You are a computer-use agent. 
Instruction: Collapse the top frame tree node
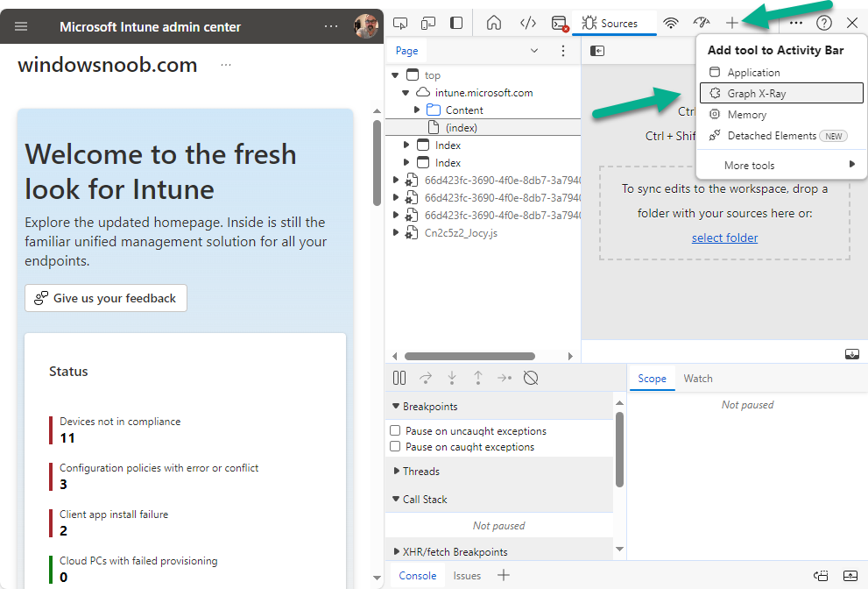(x=395, y=75)
